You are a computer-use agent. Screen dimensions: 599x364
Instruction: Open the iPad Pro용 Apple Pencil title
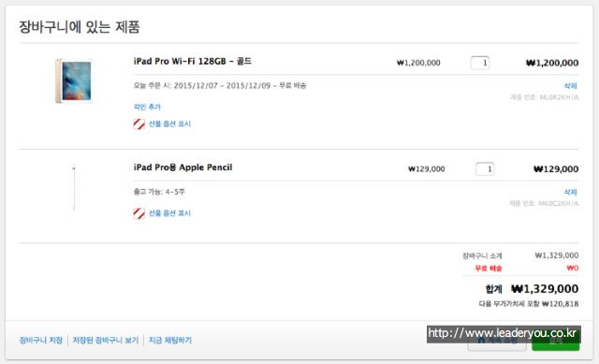(183, 167)
